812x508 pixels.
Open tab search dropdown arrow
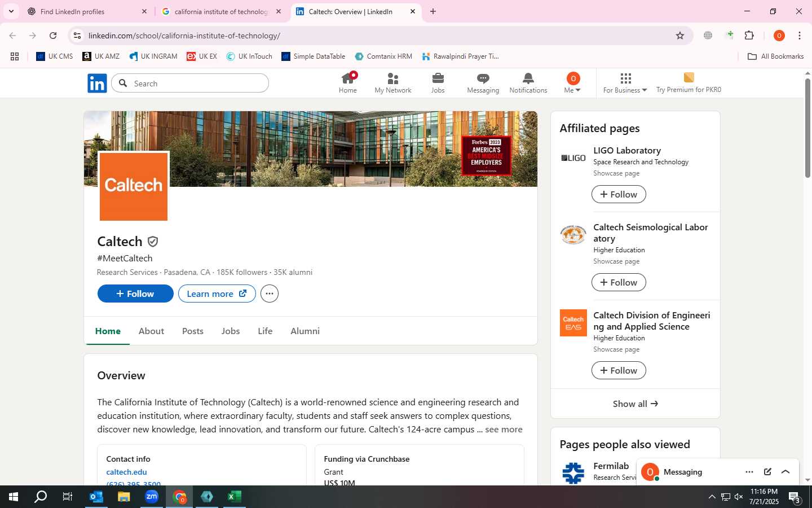(x=11, y=11)
